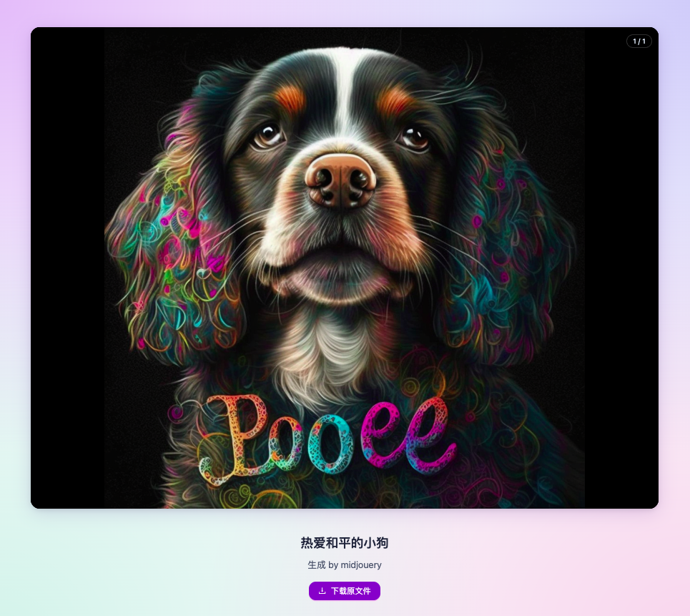Click the orange eyebrow patch above the left eye
This screenshot has width=690, height=616.
(x=290, y=100)
